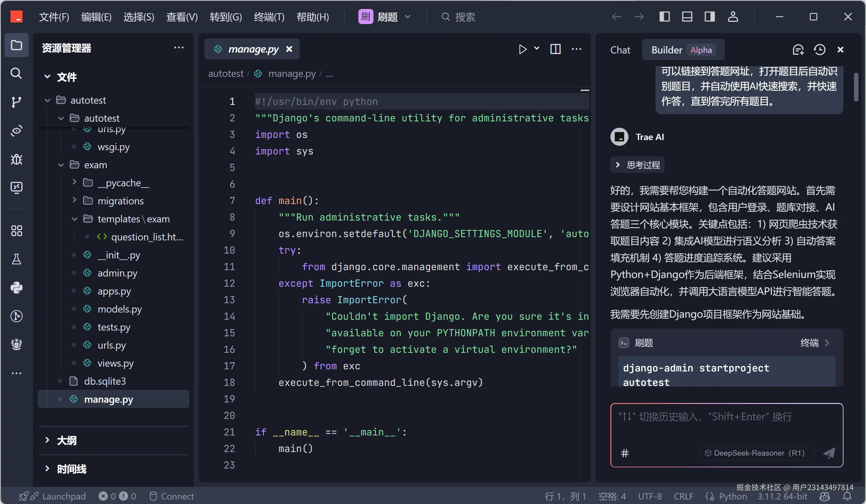
Task: Open views.py in the file tree
Action: 115,363
